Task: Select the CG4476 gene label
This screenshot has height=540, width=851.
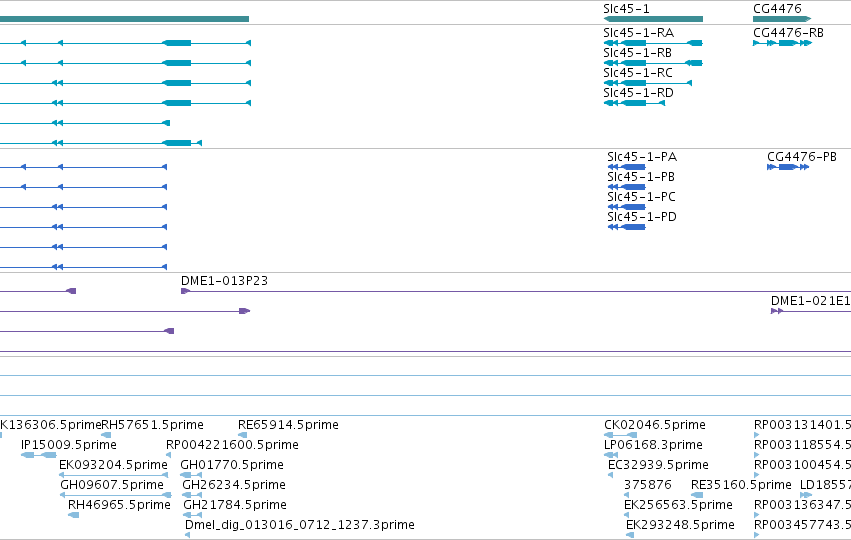Action: [777, 9]
